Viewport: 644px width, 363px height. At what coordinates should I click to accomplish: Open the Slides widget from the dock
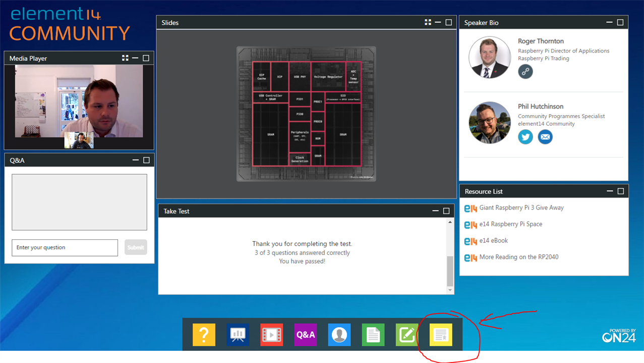[238, 335]
